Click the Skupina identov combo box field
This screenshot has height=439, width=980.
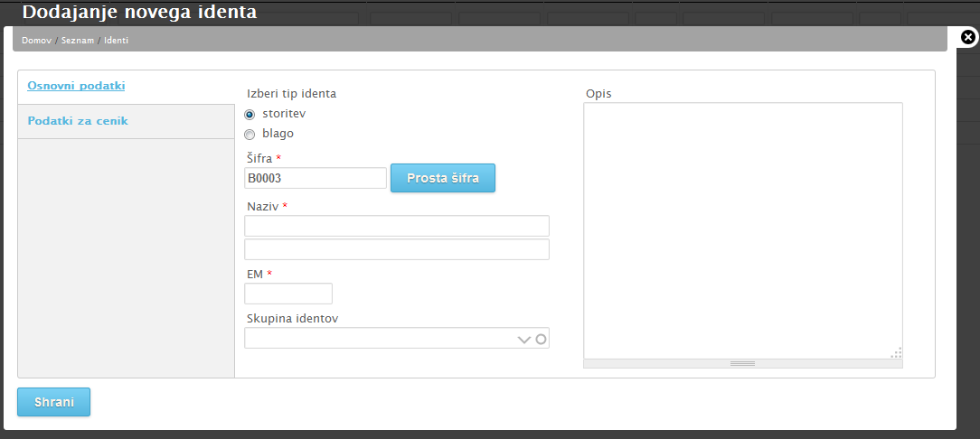380,339
